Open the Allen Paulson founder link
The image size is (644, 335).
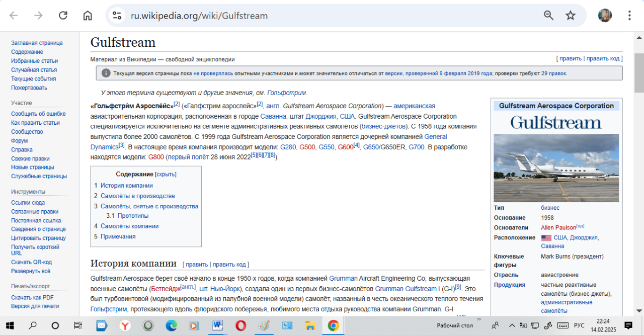(558, 228)
